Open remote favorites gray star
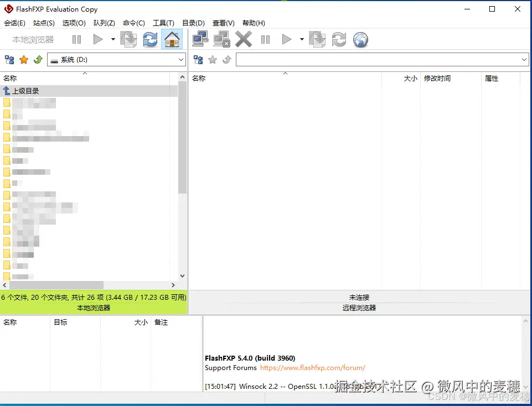The image size is (532, 406). [213, 60]
